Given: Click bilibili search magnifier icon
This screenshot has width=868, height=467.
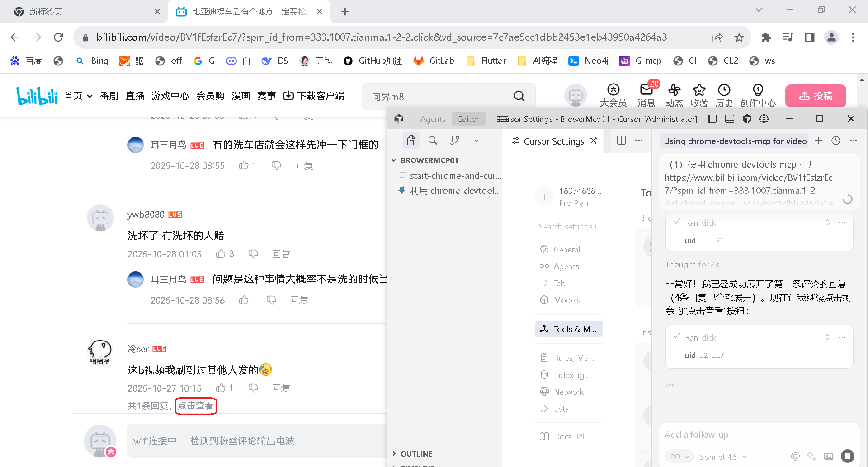Looking at the screenshot, I should [x=519, y=96].
